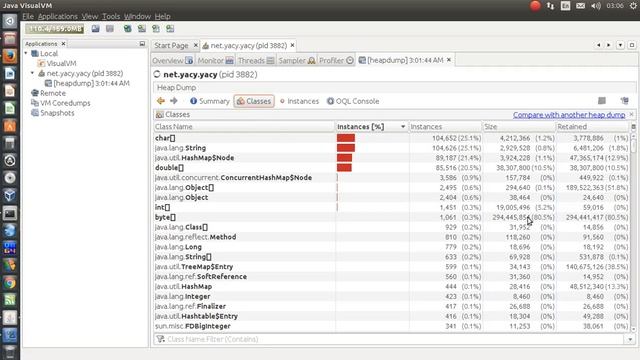Sort by the Class Name column header

tap(244, 127)
